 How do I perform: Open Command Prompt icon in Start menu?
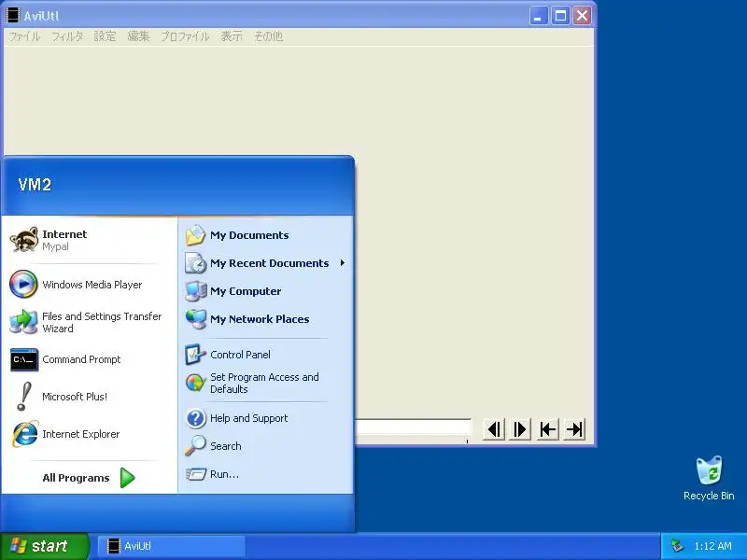pyautogui.click(x=24, y=359)
